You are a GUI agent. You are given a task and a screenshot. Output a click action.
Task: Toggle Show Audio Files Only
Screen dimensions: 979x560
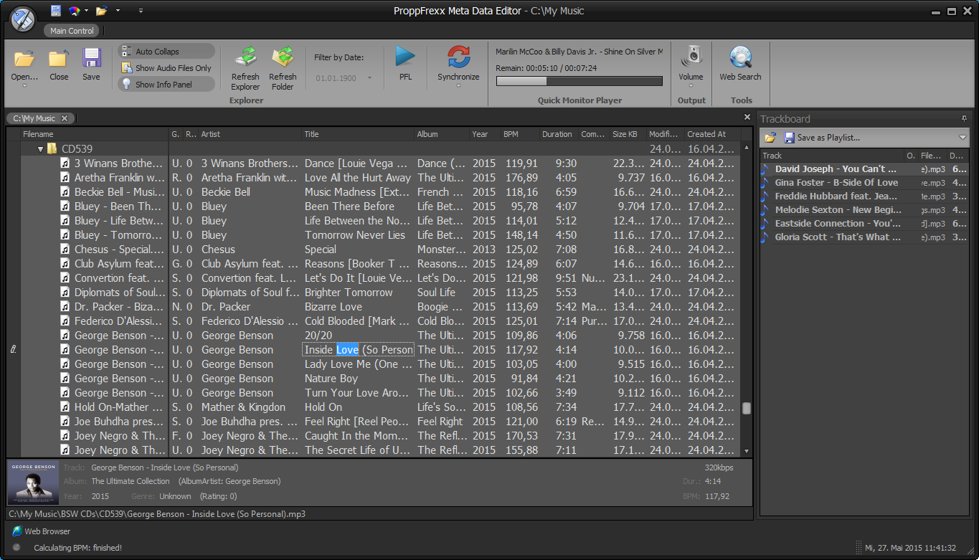(166, 68)
